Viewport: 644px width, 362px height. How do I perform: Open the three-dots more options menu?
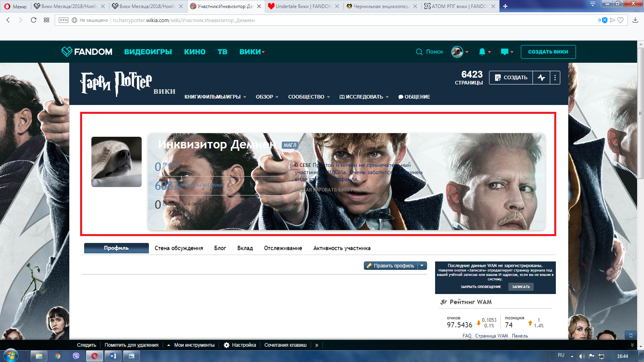(x=555, y=78)
